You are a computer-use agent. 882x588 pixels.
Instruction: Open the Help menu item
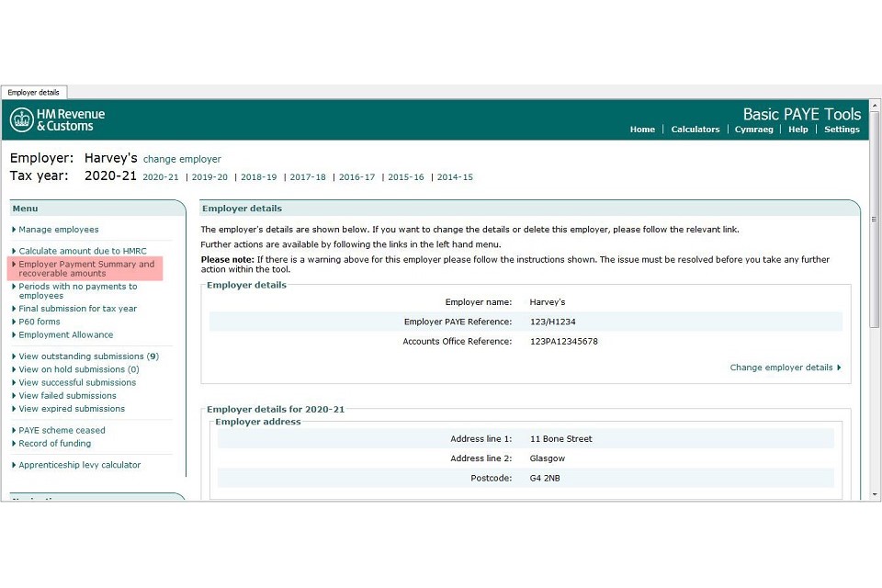coord(797,129)
